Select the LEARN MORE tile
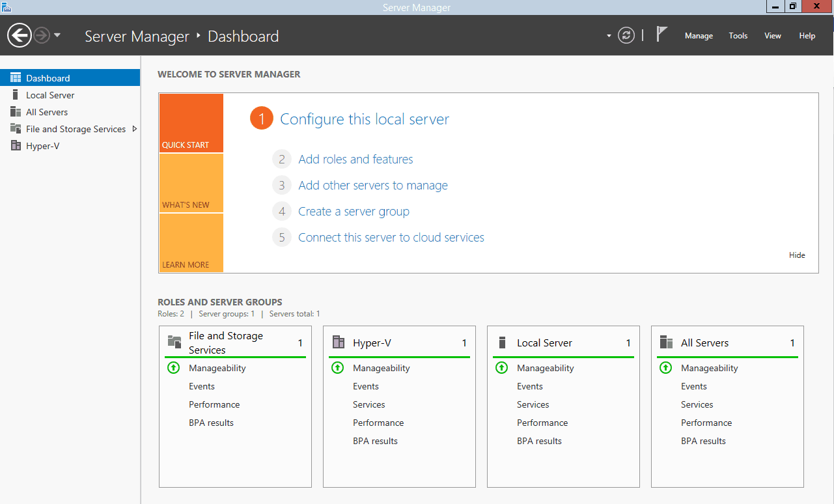 [x=191, y=243]
